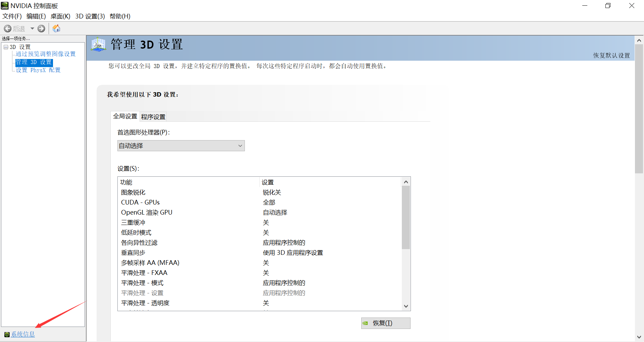
Task: Select the 图象锐化 setting row
Action: coord(260,192)
